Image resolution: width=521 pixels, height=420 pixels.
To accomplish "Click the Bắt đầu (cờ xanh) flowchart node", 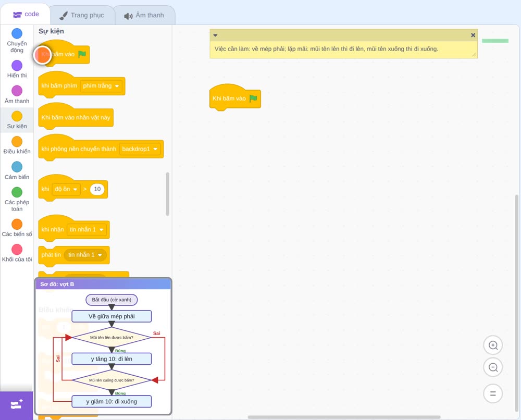I will coord(111,300).
